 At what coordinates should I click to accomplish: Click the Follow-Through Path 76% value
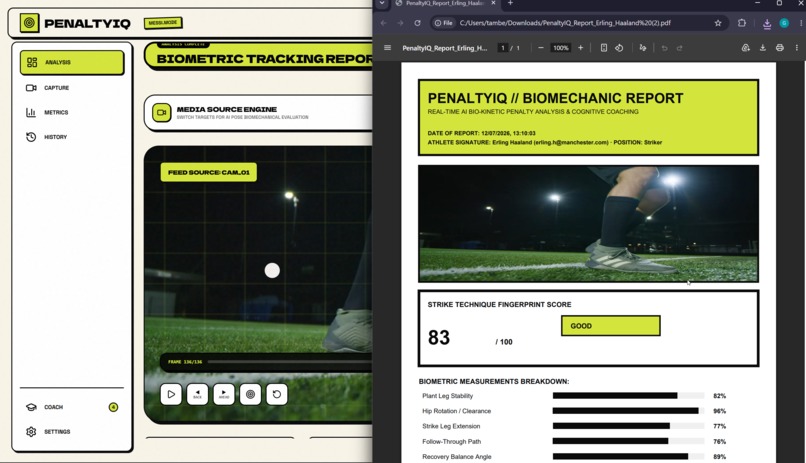719,441
